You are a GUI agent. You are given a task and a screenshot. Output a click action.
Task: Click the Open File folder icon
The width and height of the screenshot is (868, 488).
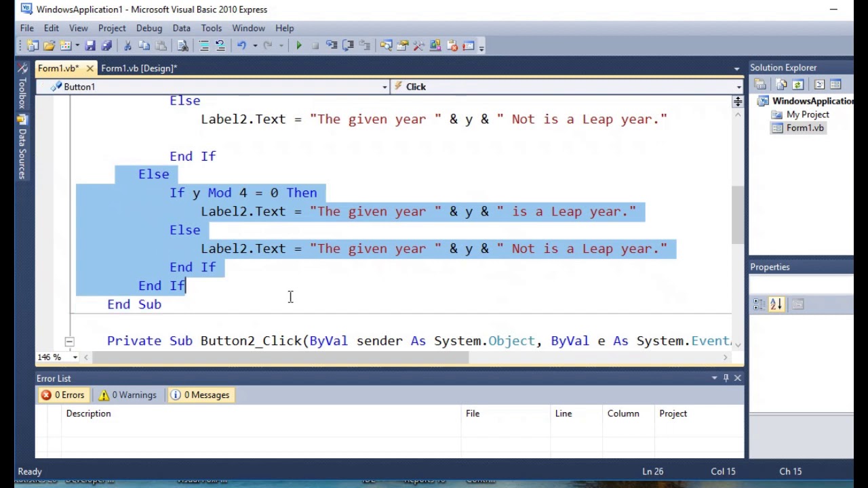coord(49,45)
